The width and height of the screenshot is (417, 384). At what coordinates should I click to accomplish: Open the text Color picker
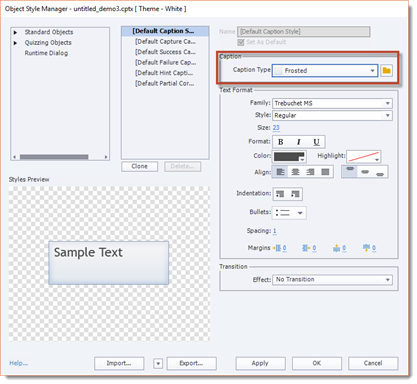(x=289, y=156)
